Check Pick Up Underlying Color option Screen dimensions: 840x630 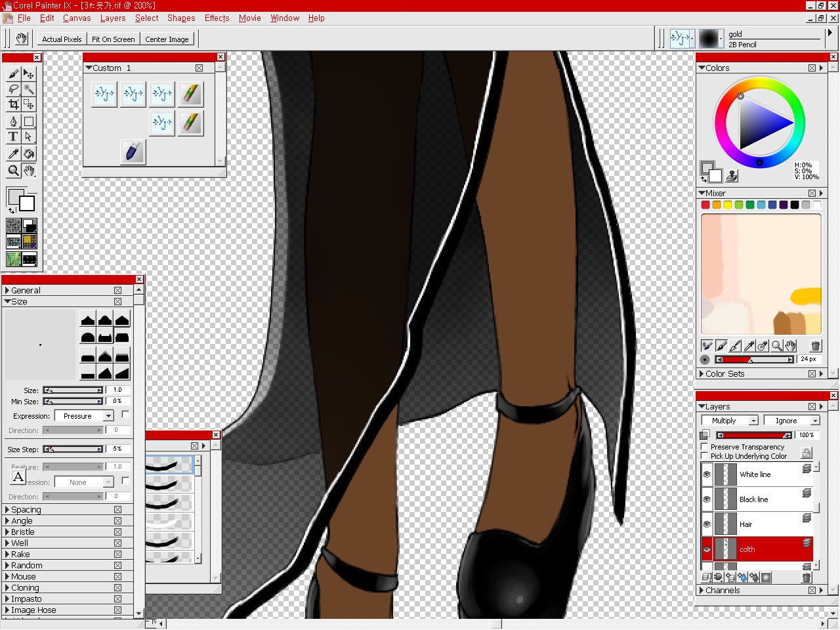point(705,456)
